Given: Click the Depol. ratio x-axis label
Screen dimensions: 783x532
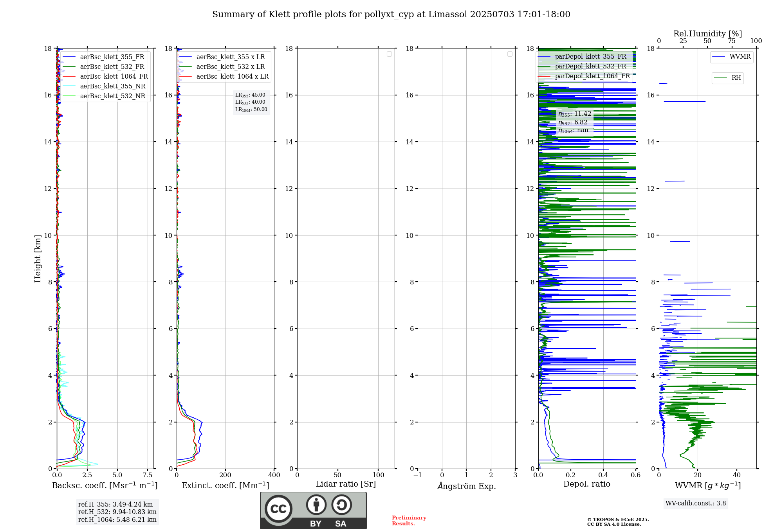Looking at the screenshot, I should pos(587,484).
